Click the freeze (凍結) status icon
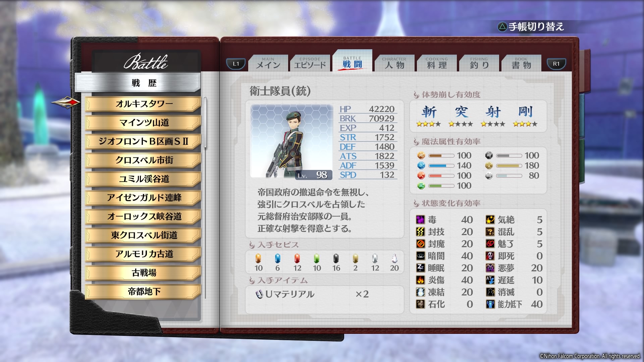The height and width of the screenshot is (362, 644). point(421,292)
